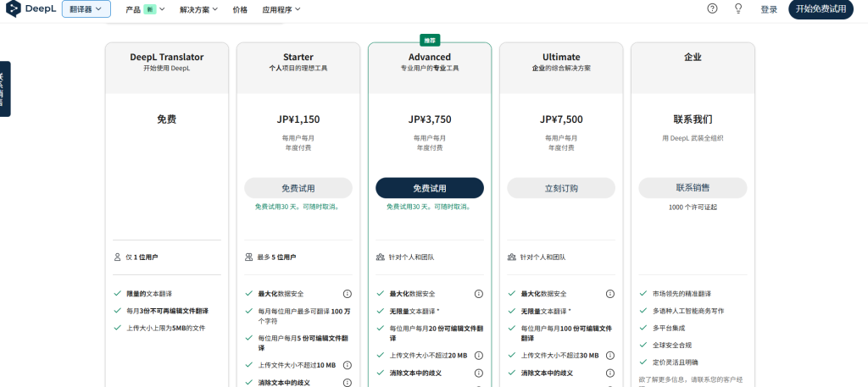Click the subtitle 专业用户的专业工具
The image size is (868, 387).
(430, 69)
